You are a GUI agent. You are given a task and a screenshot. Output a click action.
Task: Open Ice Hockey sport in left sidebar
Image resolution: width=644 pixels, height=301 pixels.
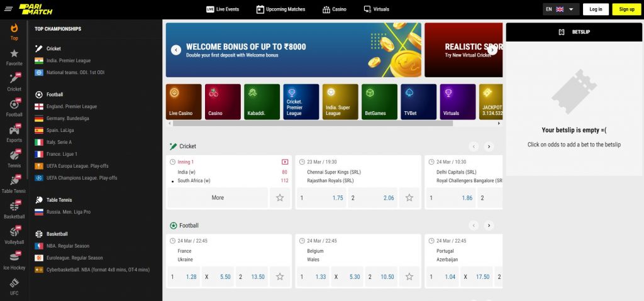pos(14,261)
